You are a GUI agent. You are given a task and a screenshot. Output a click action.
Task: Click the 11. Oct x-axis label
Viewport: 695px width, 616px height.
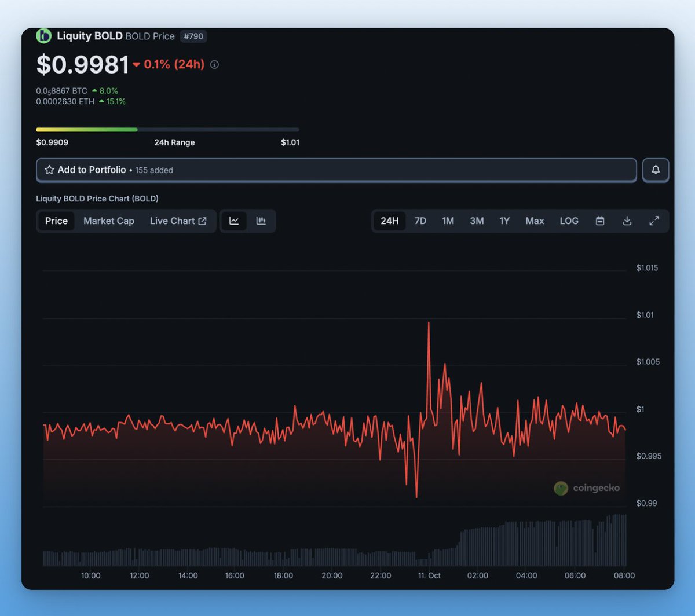click(429, 575)
